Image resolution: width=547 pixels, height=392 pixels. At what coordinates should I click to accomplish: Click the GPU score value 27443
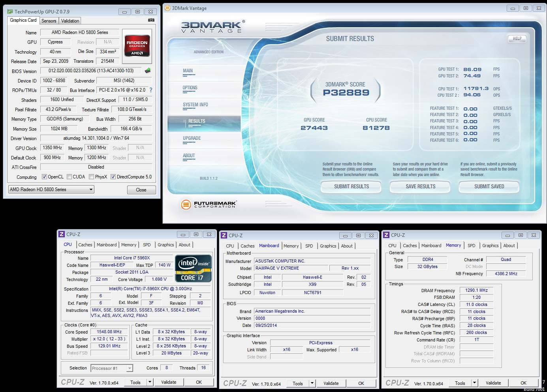point(314,128)
